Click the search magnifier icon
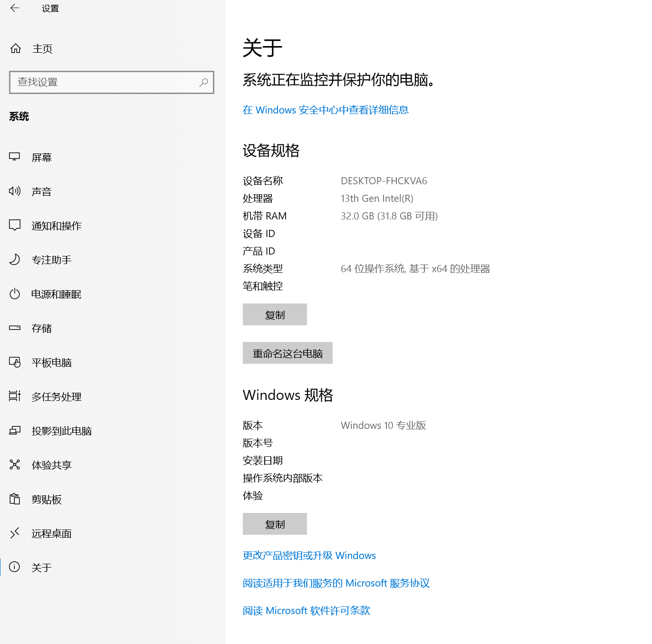Image resolution: width=652 pixels, height=644 pixels. pos(203,82)
